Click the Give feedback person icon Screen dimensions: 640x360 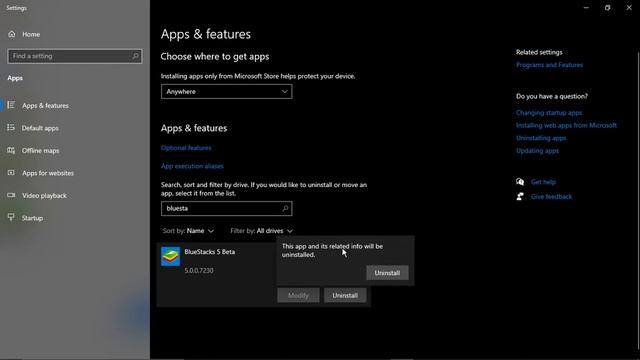[520, 196]
